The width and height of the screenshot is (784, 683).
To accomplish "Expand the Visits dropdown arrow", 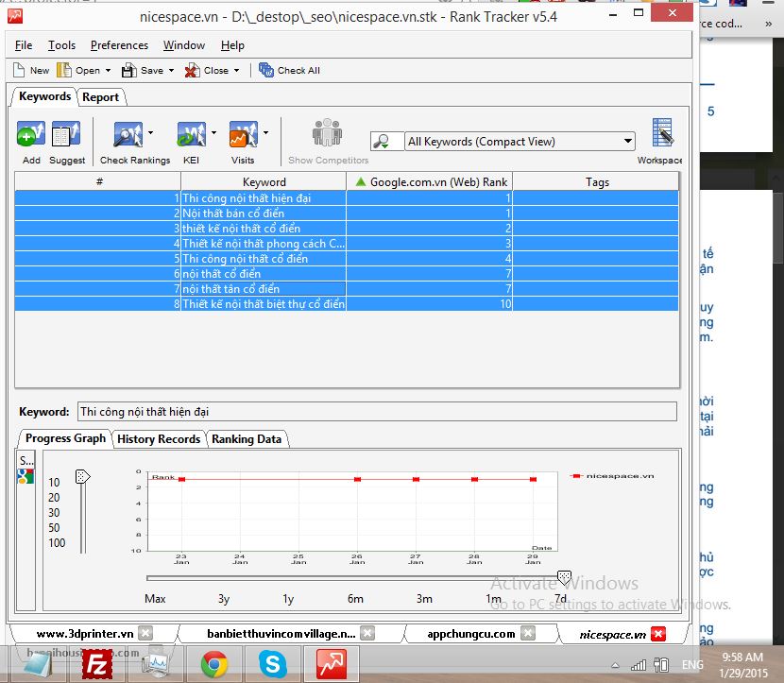I will tap(266, 133).
